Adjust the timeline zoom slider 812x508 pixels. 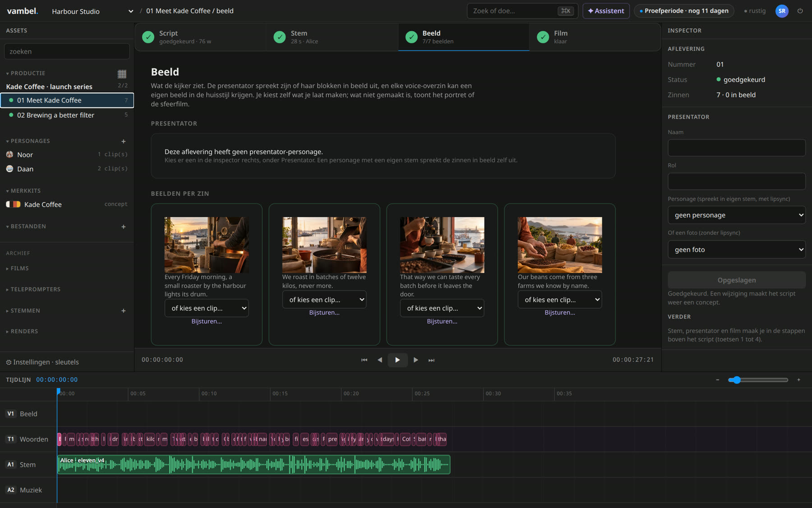758,380
